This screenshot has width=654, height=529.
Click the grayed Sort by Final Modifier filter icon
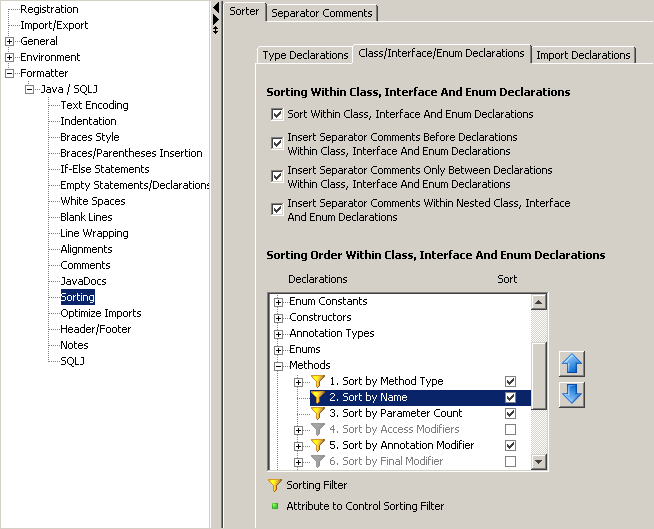[318, 461]
